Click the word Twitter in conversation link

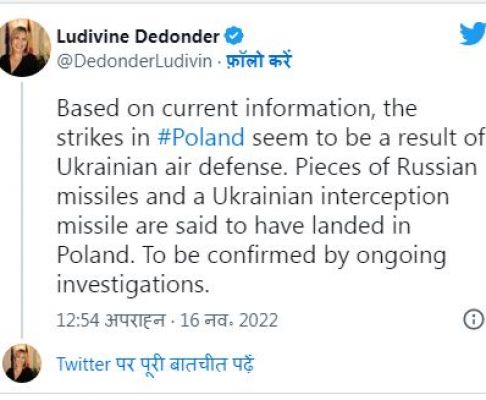click(83, 364)
